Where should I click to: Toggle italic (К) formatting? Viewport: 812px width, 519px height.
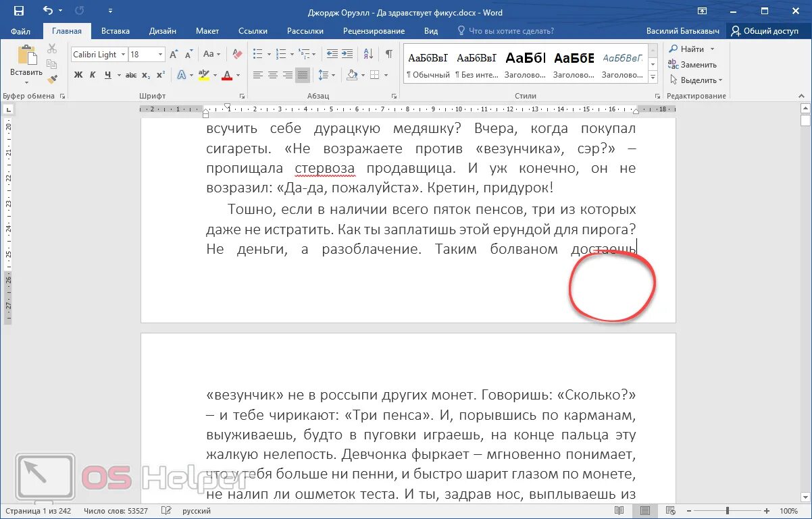[93, 75]
